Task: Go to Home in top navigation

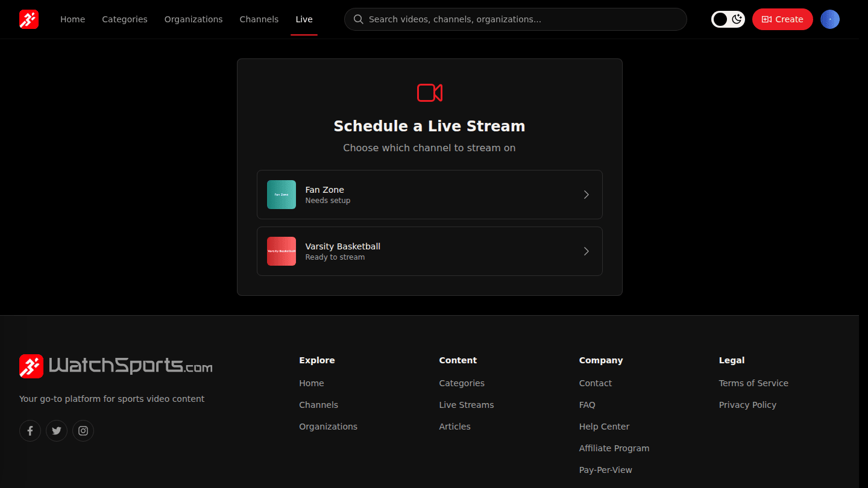Action: 72,19
